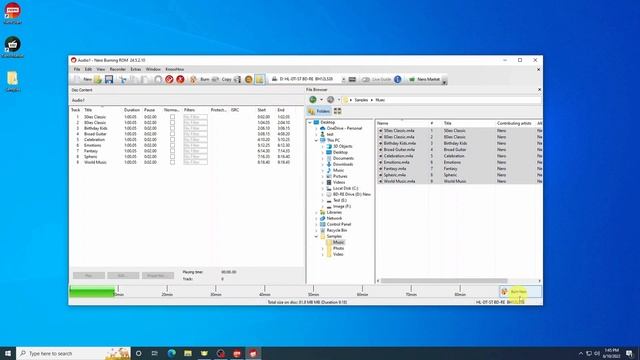This screenshot has height=360, width=640.
Task: Sort files by Contributing artists column
Action: pyautogui.click(x=514, y=123)
